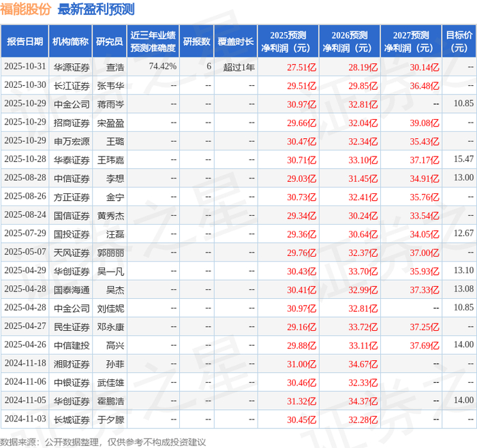Image resolution: width=477 pixels, height=448 pixels.
Task: Click the 74.42% accuracy value
Action: [163, 66]
